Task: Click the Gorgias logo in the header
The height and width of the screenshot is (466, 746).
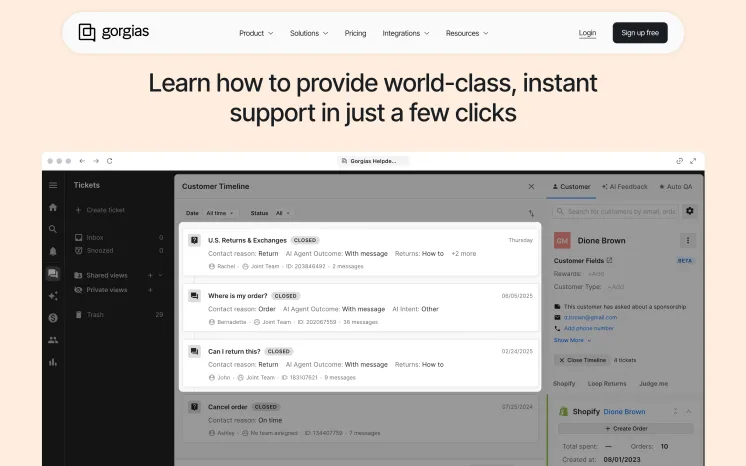Action: click(113, 32)
